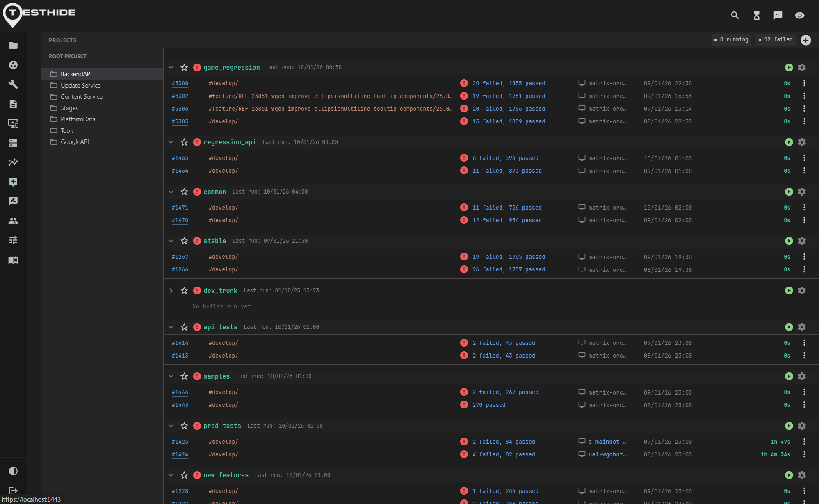
Task: Select the wrench tools icon in sidebar
Action: (x=13, y=84)
